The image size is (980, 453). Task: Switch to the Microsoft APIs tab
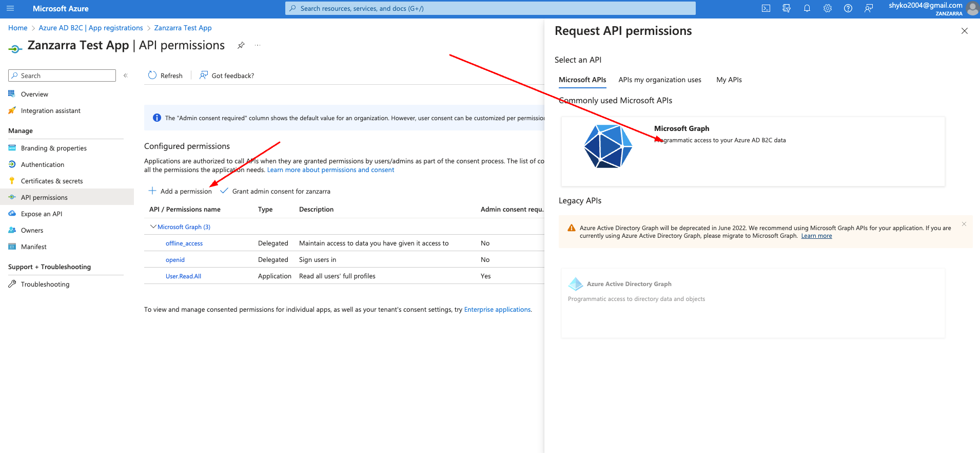[582, 80]
